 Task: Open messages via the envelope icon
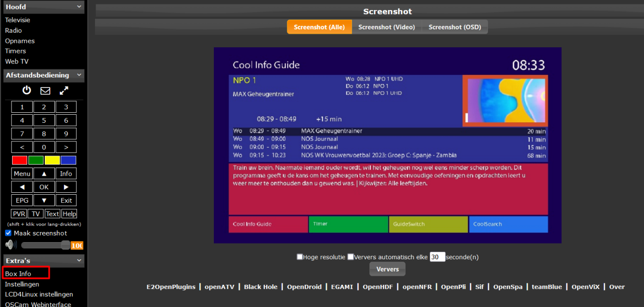tap(45, 91)
